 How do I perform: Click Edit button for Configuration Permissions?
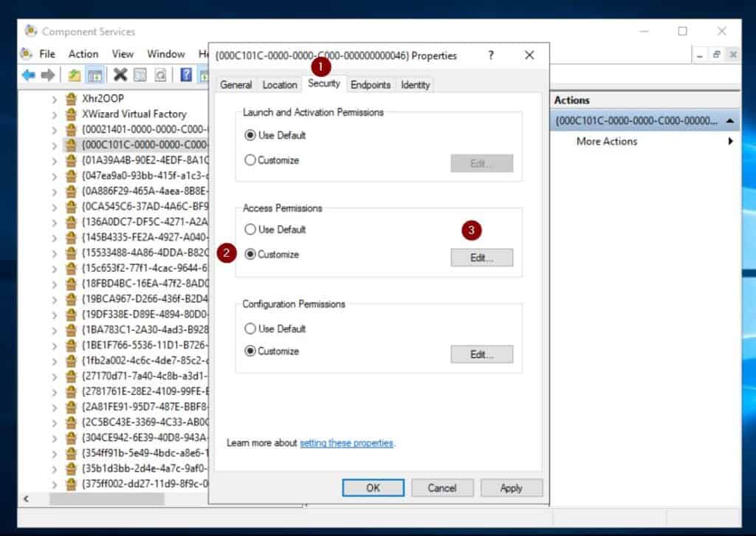point(481,354)
